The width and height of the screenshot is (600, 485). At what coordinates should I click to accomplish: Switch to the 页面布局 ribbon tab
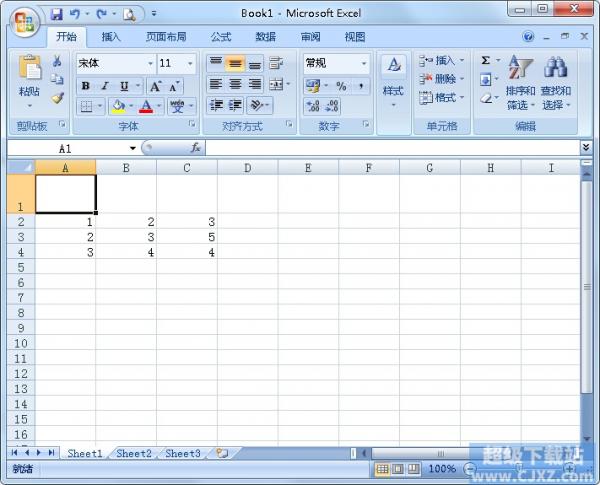(x=166, y=37)
